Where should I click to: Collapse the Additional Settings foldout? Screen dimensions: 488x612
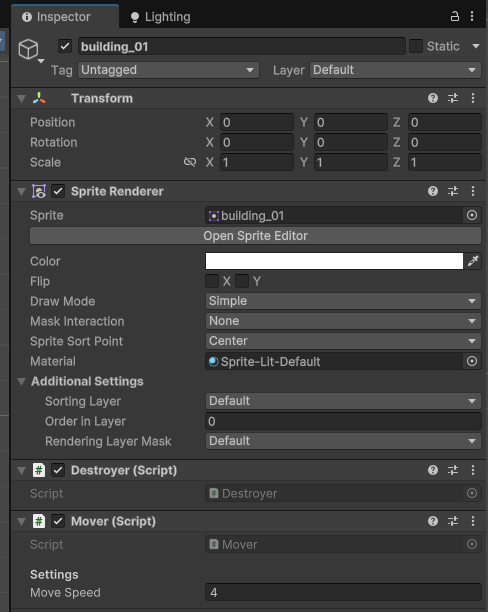[21, 381]
